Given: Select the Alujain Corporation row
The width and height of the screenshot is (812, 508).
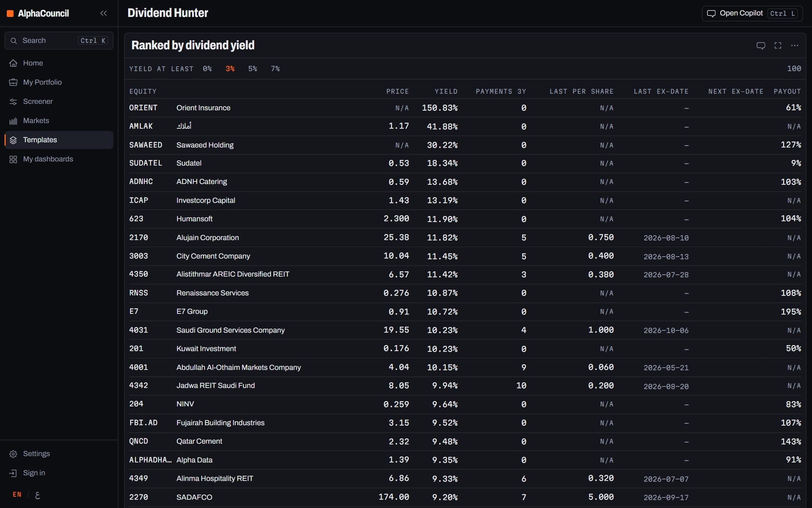Looking at the screenshot, I should tap(465, 238).
